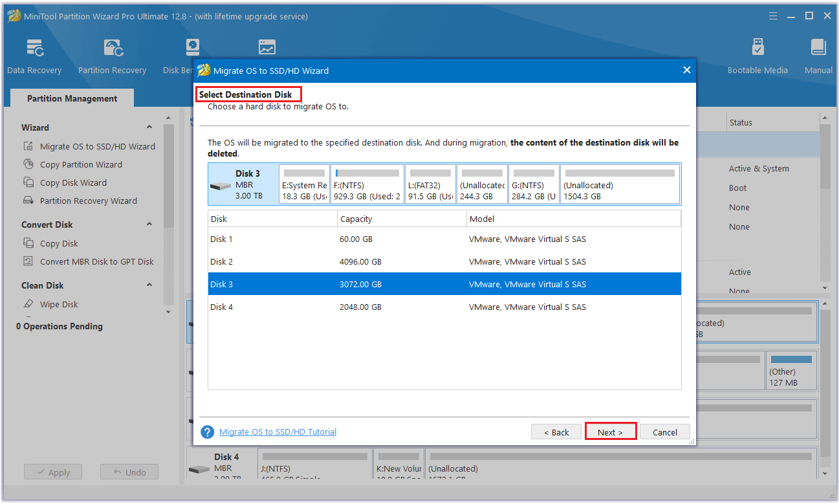This screenshot has width=839, height=504.
Task: Click Active & System status entry
Action: (759, 168)
